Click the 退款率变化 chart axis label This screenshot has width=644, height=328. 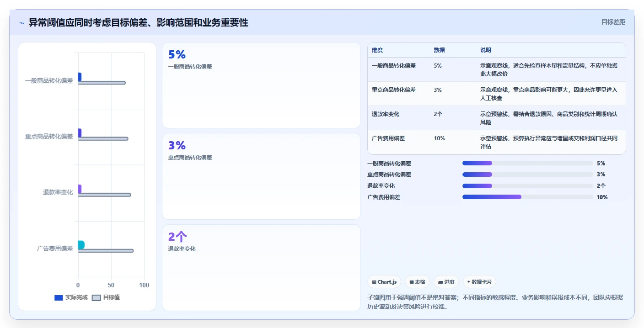pyautogui.click(x=58, y=193)
